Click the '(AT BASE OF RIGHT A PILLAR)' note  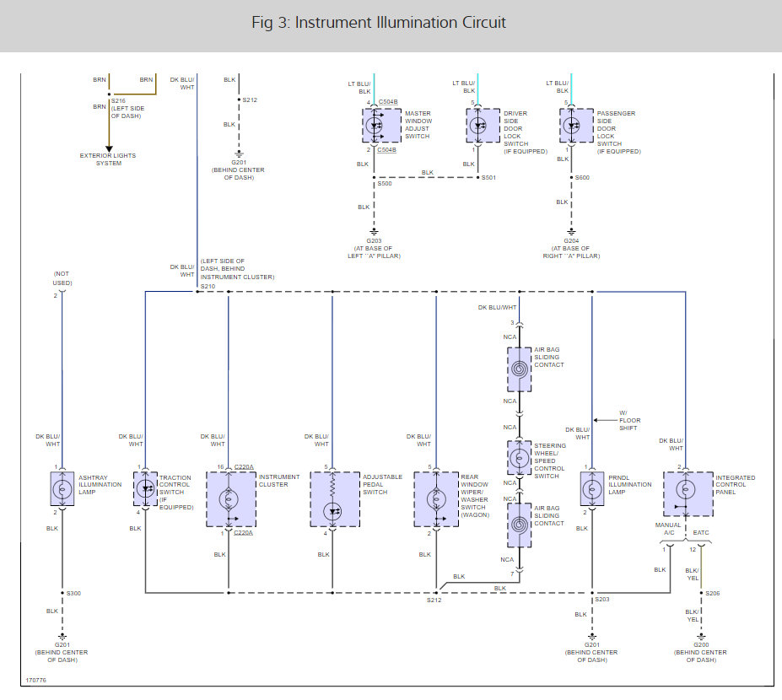tap(572, 252)
